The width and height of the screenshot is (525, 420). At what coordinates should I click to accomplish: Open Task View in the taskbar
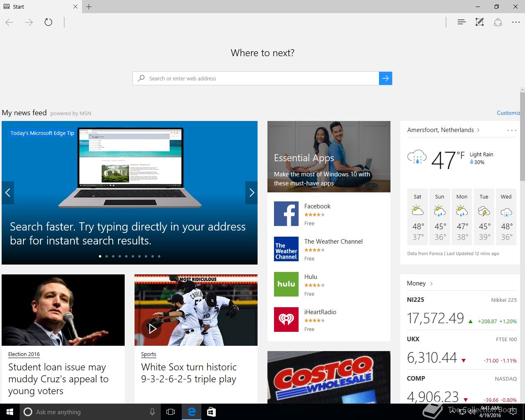tap(171, 412)
